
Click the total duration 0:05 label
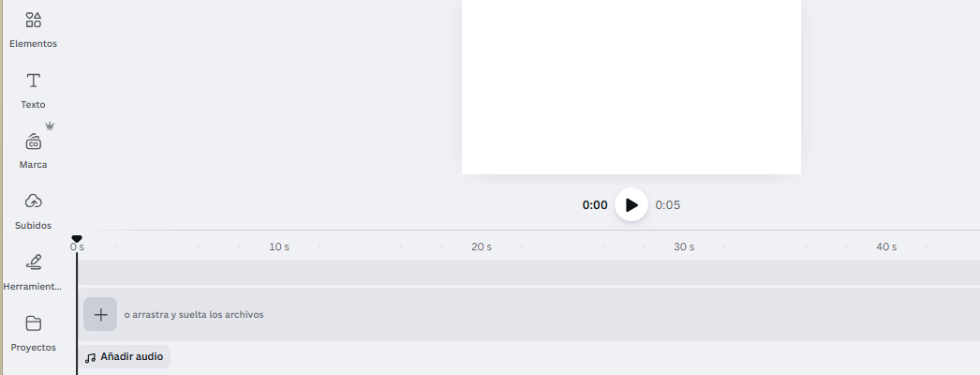(667, 205)
